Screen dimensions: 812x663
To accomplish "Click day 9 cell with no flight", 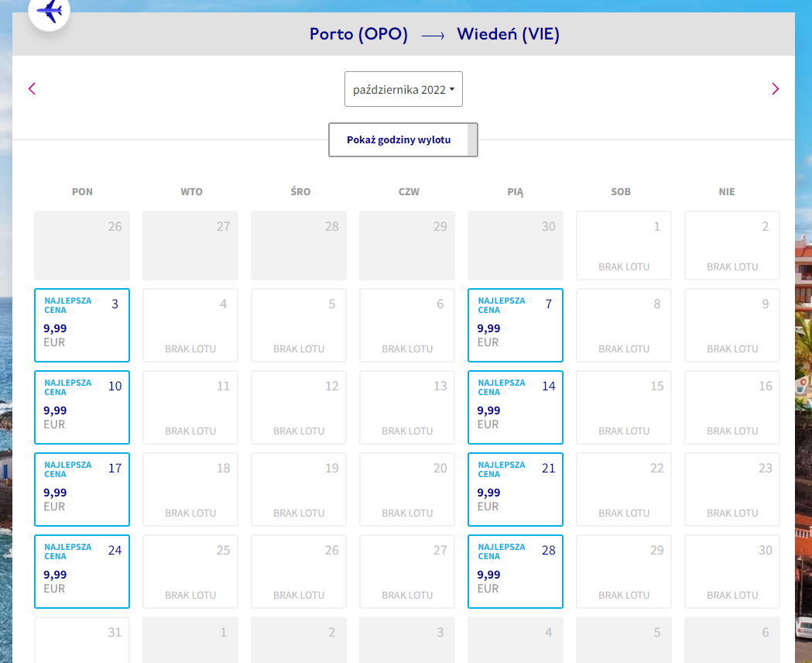I will (x=731, y=325).
